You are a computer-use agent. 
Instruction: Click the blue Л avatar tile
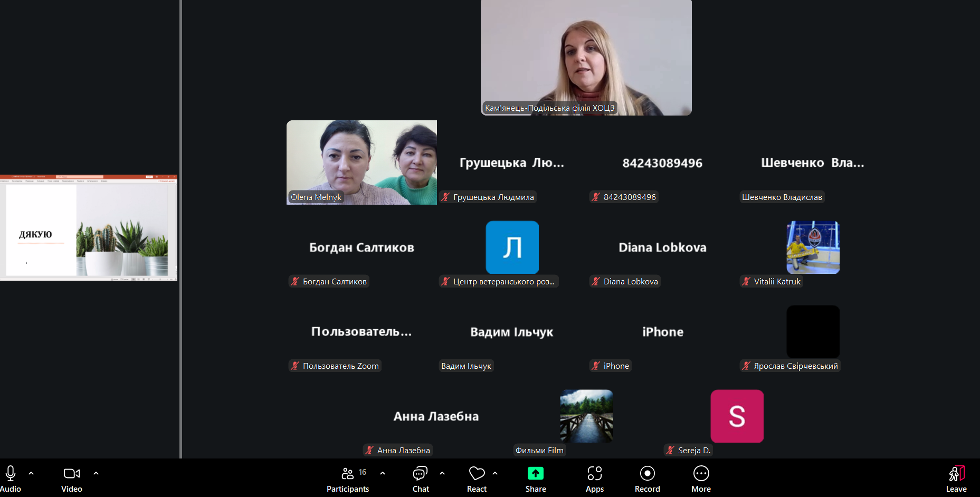coord(512,247)
